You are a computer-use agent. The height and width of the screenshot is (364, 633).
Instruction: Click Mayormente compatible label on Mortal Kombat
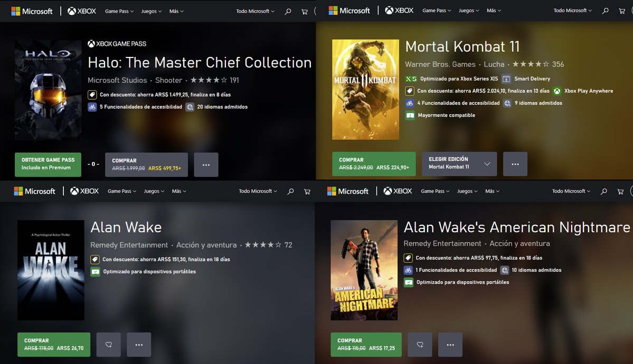[447, 116]
